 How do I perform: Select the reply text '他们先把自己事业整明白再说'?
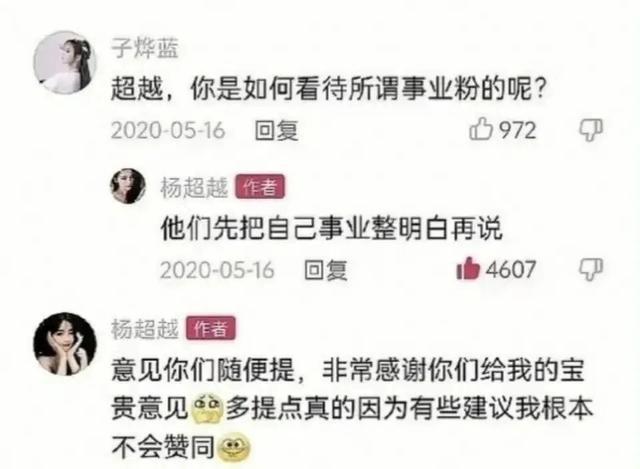331,228
